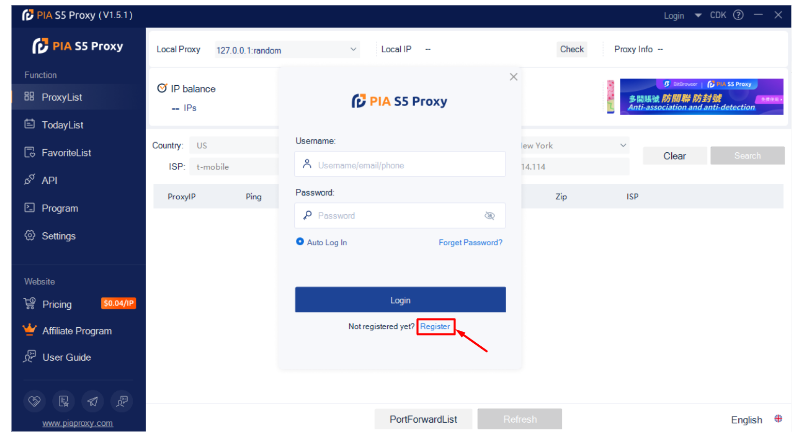
Task: Click the User Guide icon
Action: click(29, 357)
